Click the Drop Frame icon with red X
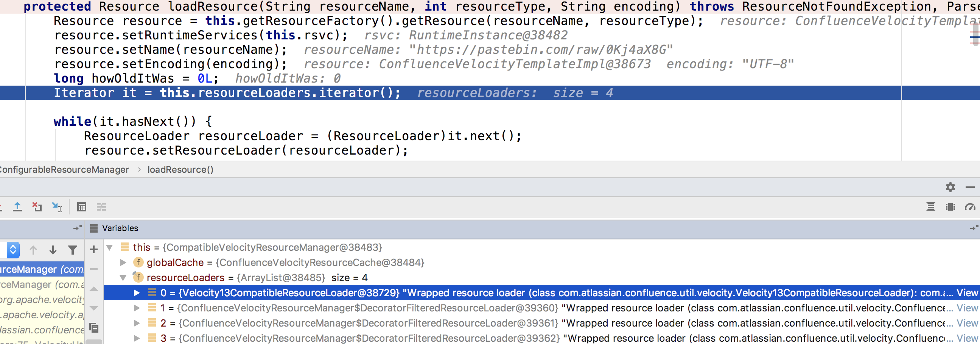This screenshot has width=980, height=344. tap(37, 207)
